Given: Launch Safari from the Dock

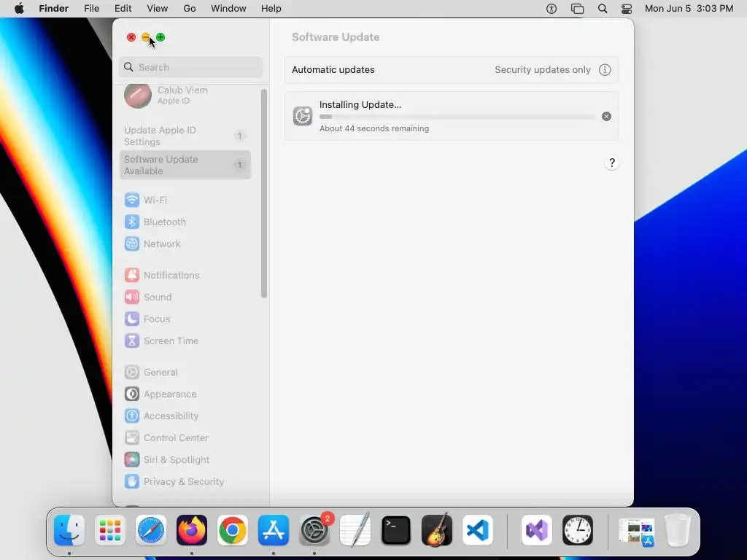Looking at the screenshot, I should [151, 530].
